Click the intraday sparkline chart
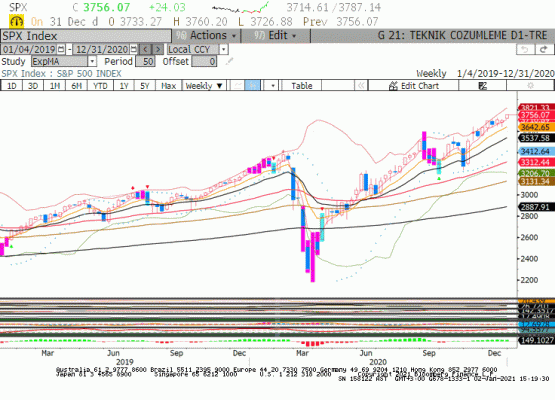The image size is (555, 400). pos(241,7)
